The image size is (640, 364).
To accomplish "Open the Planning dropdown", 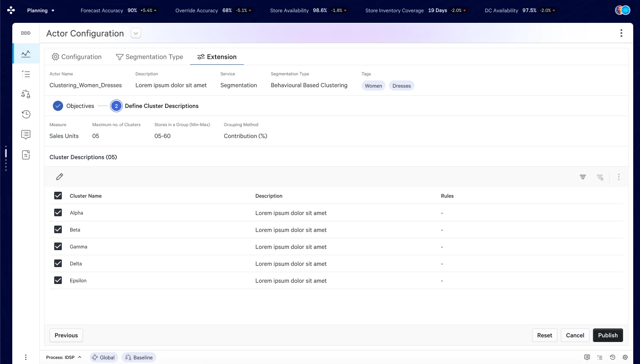I will 41,10.
